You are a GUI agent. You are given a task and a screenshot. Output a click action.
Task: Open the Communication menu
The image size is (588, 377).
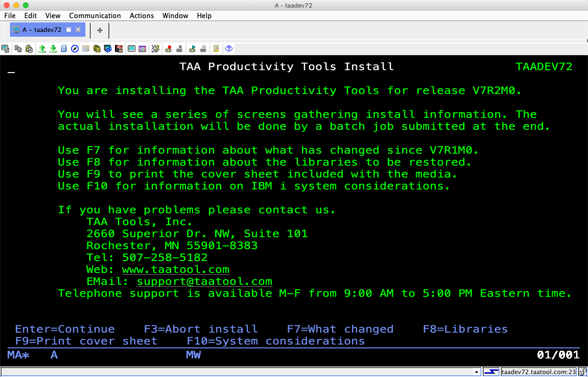(x=95, y=16)
